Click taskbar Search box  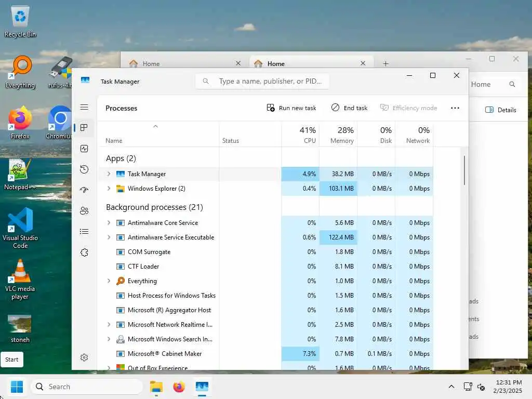[87, 387]
